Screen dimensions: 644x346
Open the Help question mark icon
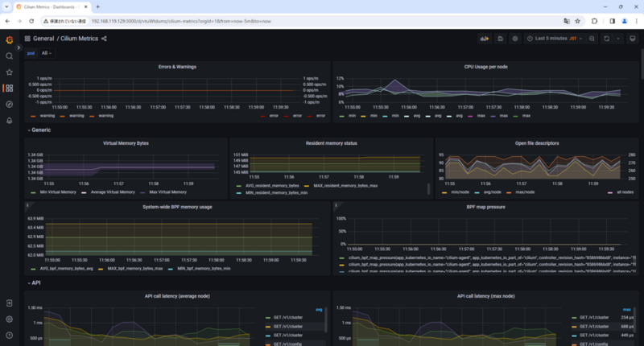[x=9, y=336]
